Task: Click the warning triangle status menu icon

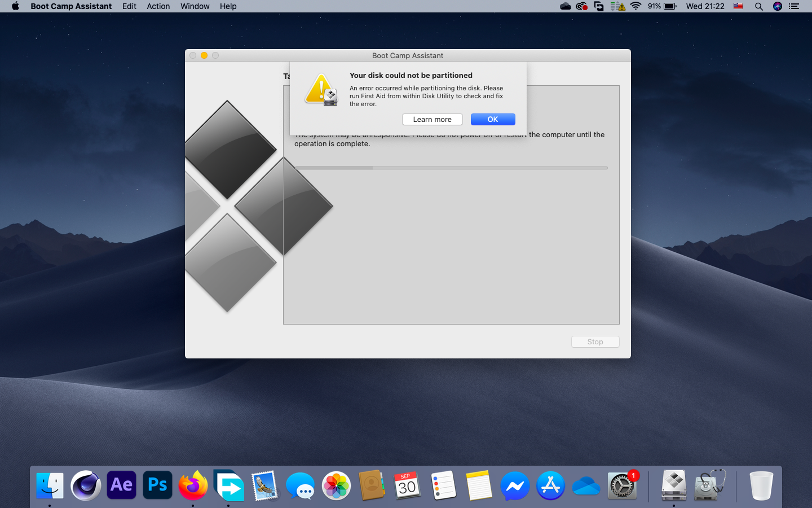Action: (618, 6)
